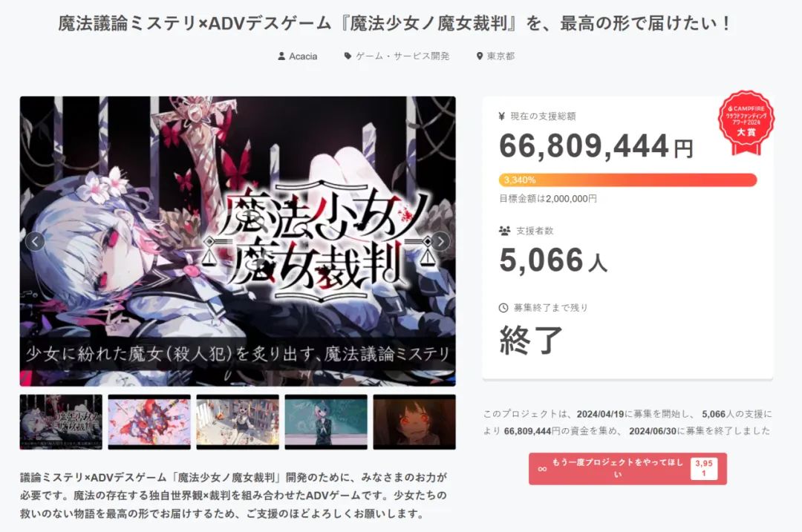Viewport: 802px width, 532px height.
Task: Click the right carousel arrow on the image
Action: pyautogui.click(x=440, y=242)
